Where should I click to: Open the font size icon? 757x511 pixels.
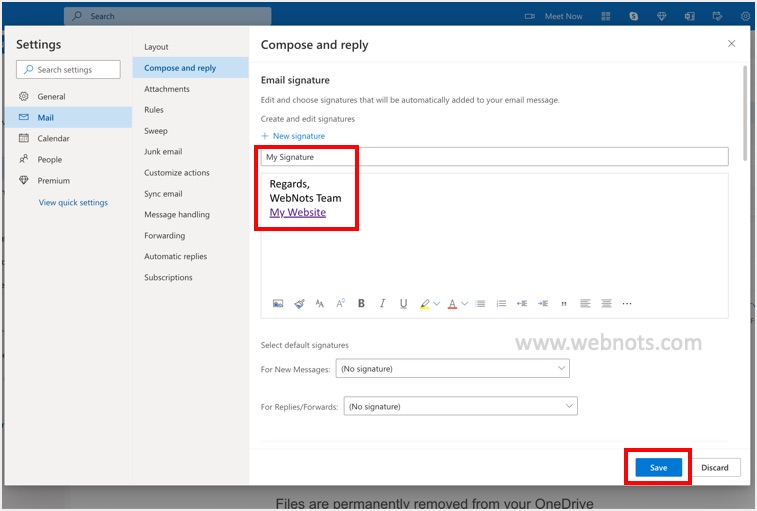pyautogui.click(x=320, y=303)
